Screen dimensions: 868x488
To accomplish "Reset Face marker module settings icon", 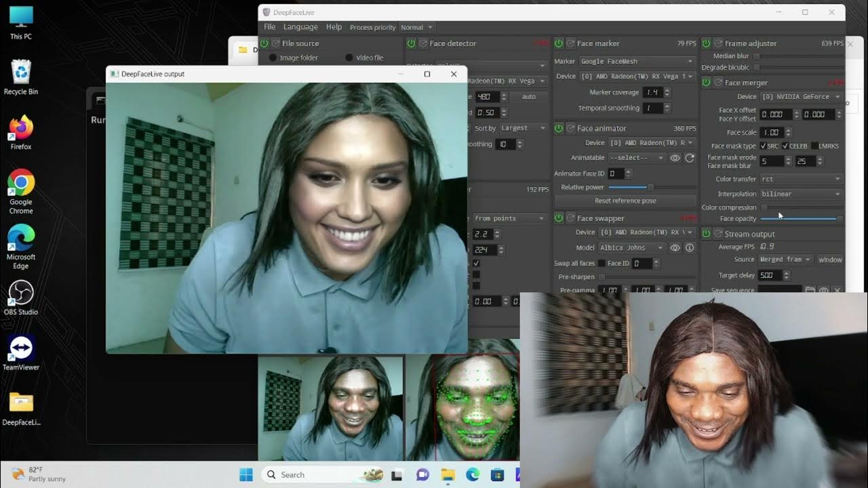I will pyautogui.click(x=570, y=43).
